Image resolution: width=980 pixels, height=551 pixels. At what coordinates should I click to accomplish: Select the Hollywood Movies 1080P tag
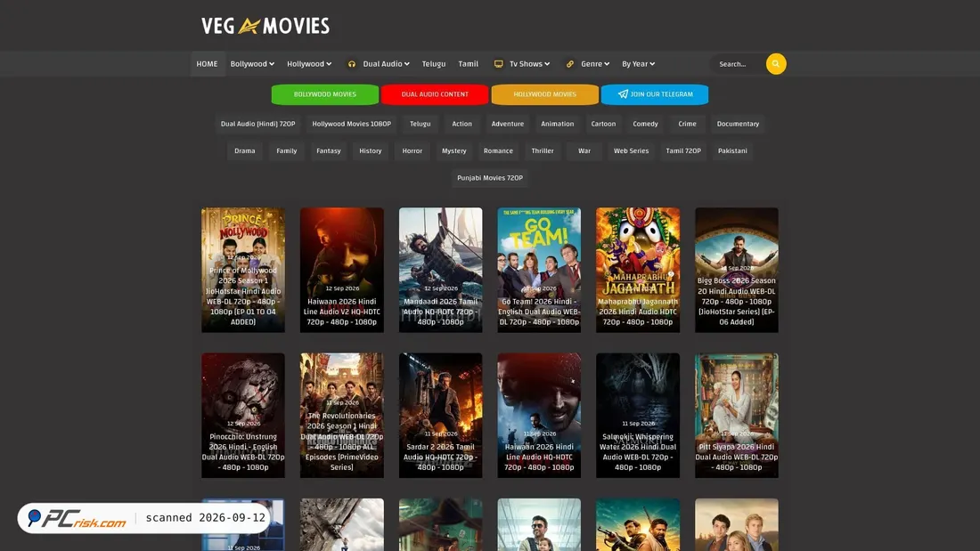pos(351,124)
